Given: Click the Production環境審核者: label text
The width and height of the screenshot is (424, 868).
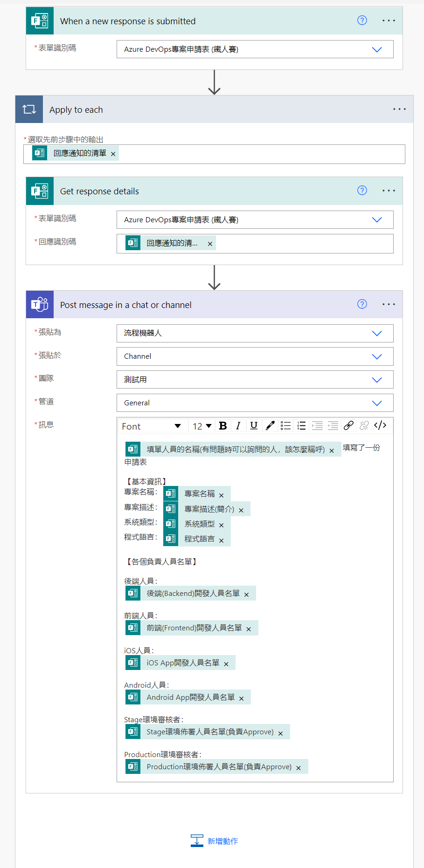Looking at the screenshot, I should [163, 754].
